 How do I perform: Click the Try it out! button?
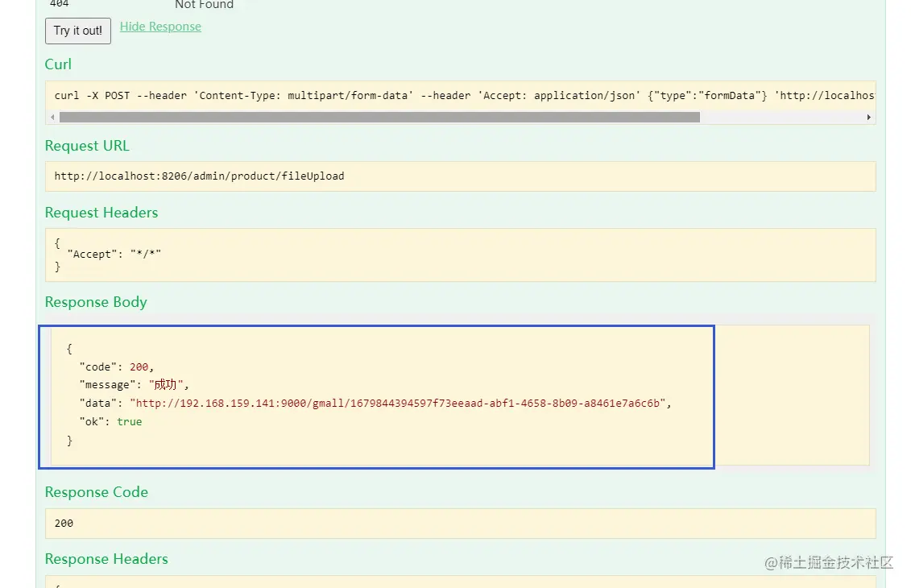pos(78,31)
